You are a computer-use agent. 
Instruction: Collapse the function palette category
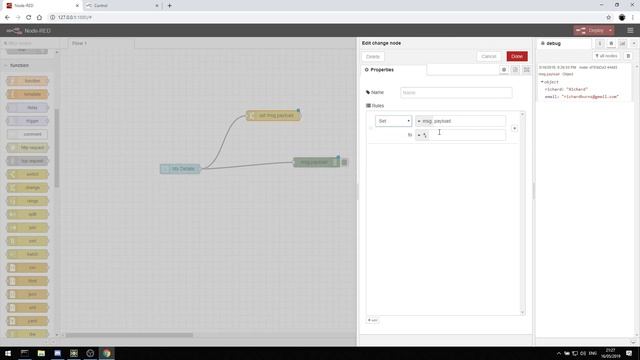(x=19, y=65)
